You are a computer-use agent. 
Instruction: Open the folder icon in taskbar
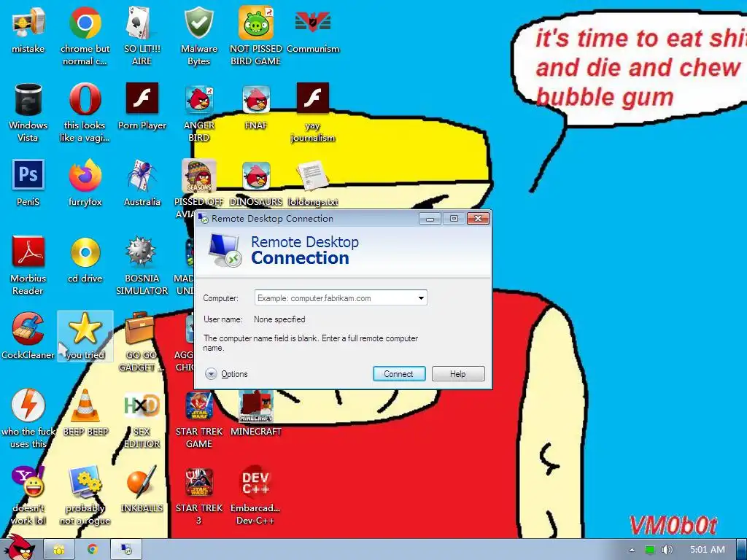(x=59, y=550)
